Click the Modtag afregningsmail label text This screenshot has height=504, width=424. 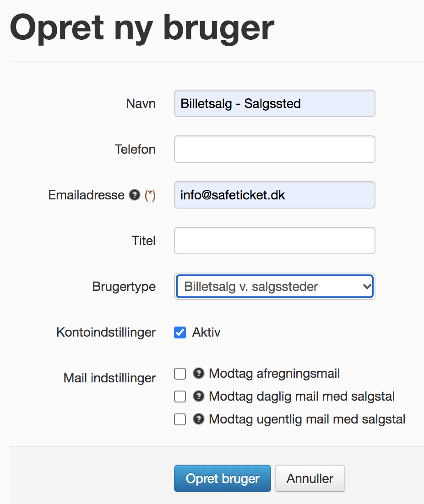274,374
